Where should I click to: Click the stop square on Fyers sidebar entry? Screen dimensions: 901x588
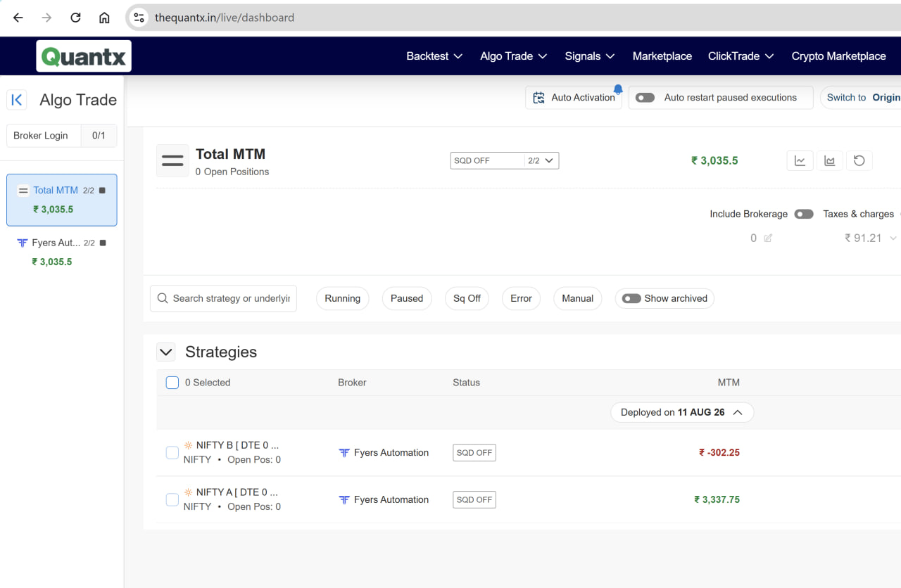click(x=103, y=243)
